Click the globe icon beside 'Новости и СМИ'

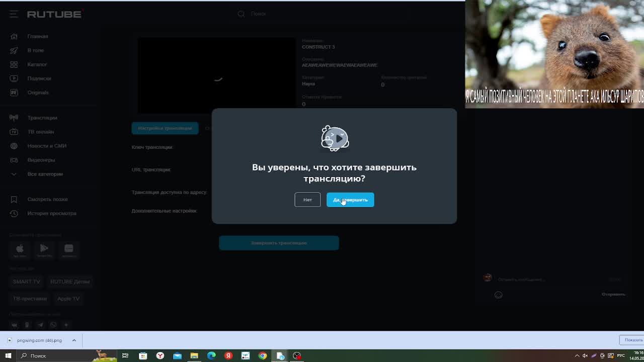coord(14,146)
